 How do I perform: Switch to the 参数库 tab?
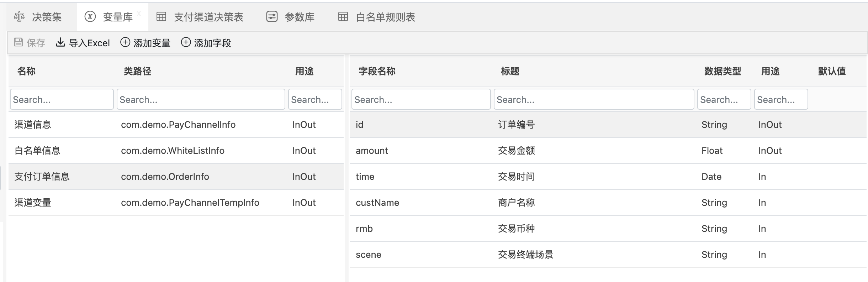[x=299, y=17]
